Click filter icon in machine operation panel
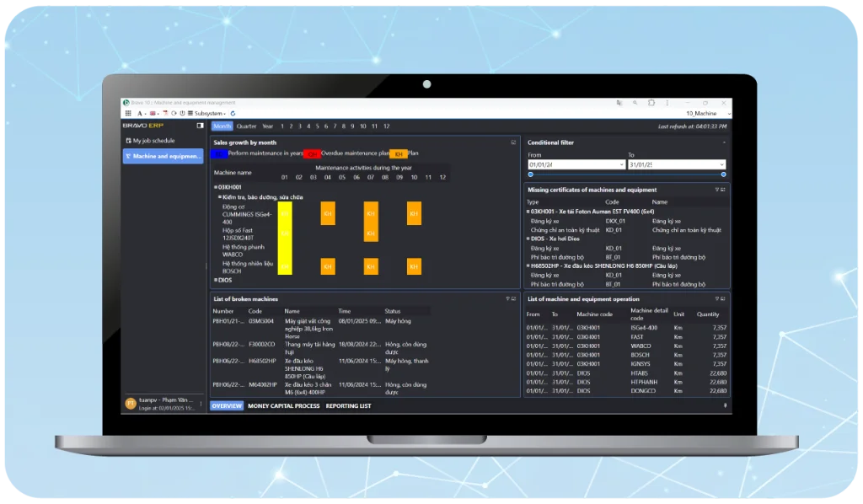This screenshot has width=863, height=504. point(716,298)
